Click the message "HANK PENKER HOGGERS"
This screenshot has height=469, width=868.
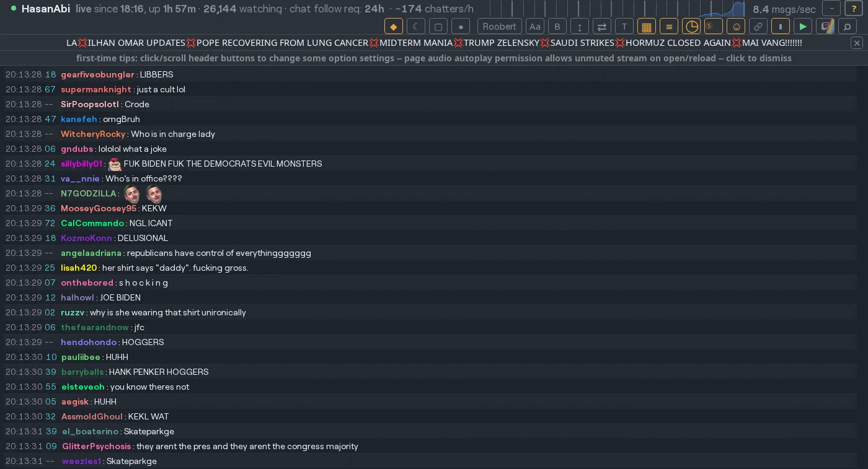159,372
